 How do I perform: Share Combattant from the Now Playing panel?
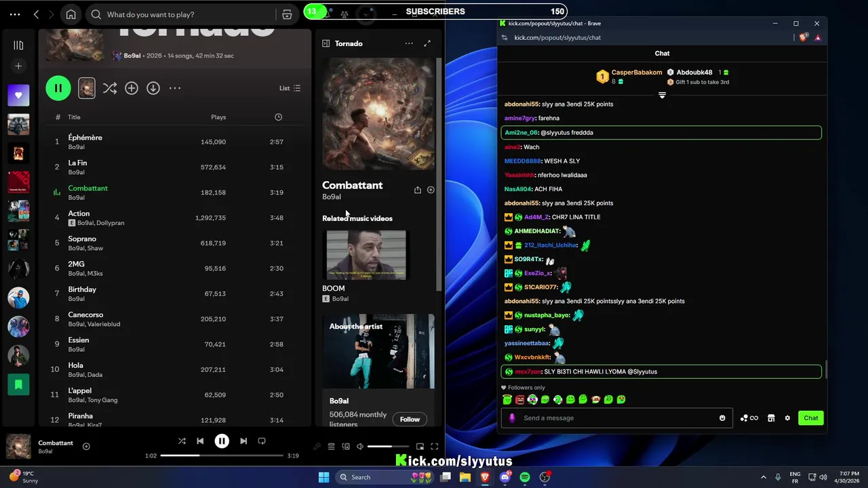[418, 190]
